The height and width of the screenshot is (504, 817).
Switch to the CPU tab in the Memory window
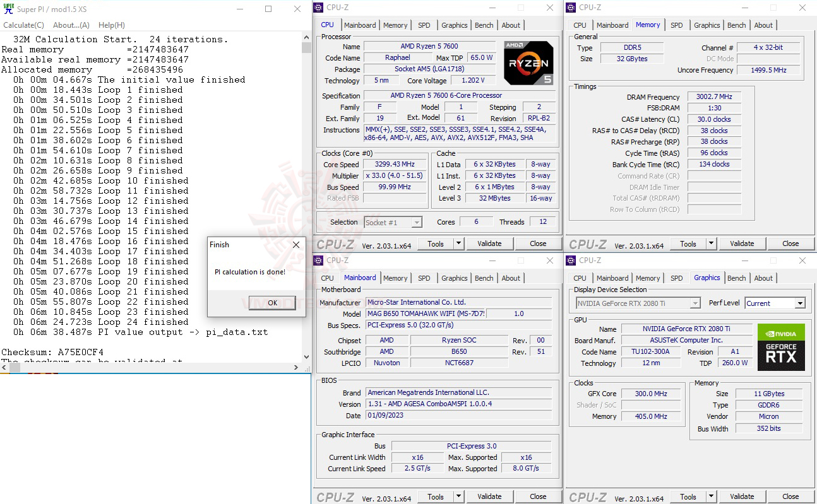pos(580,25)
